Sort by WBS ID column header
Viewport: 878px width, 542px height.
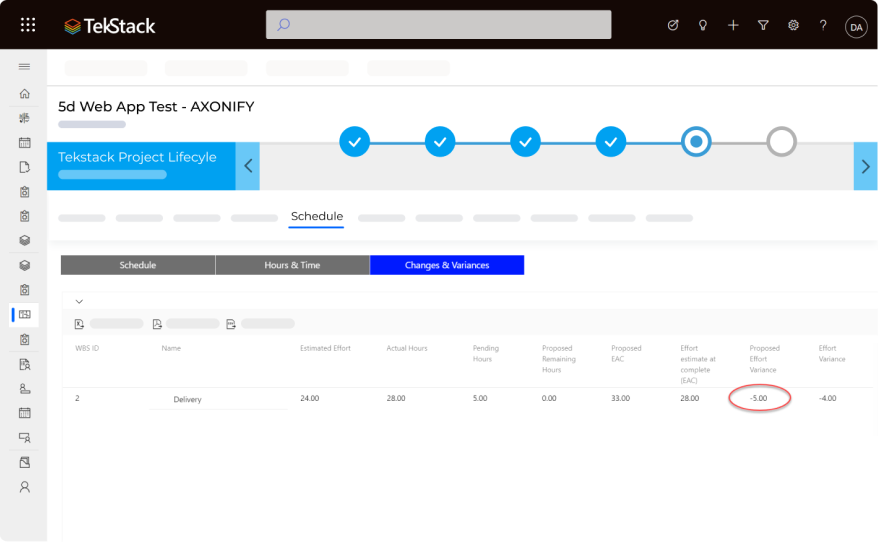tap(87, 348)
